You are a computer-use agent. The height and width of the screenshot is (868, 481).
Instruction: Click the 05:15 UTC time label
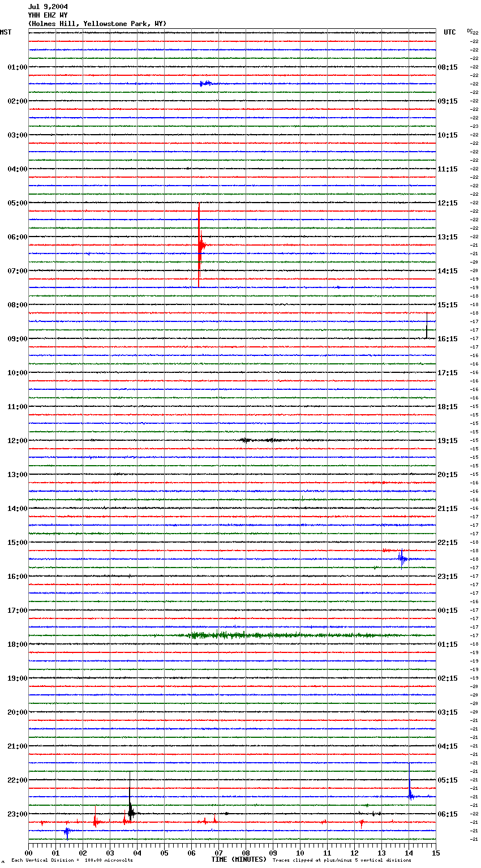(448, 780)
